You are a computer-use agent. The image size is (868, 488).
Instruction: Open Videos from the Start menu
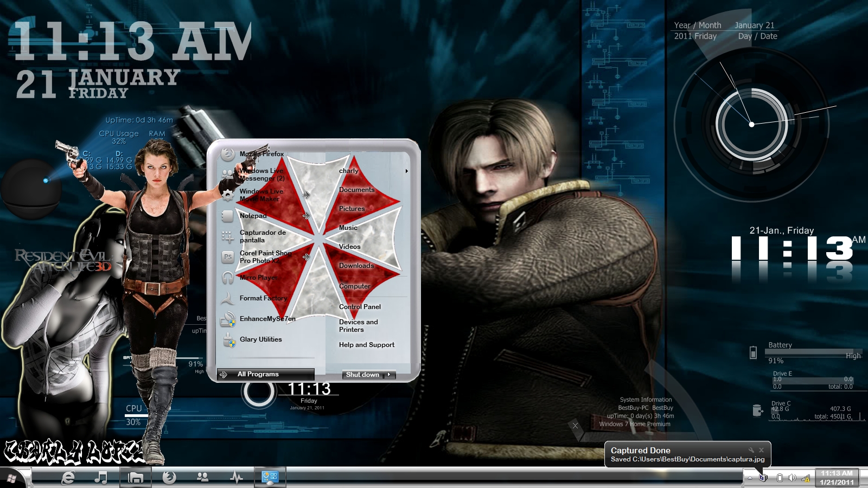pyautogui.click(x=350, y=247)
